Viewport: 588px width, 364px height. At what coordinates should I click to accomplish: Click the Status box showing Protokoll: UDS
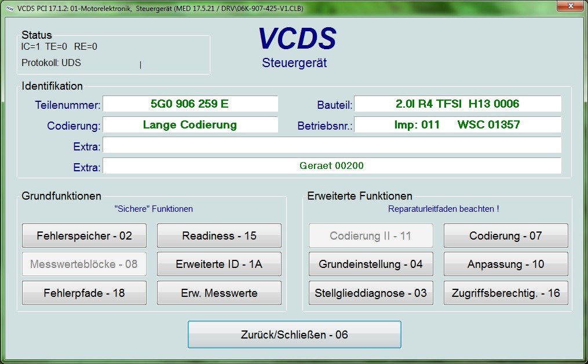point(114,55)
